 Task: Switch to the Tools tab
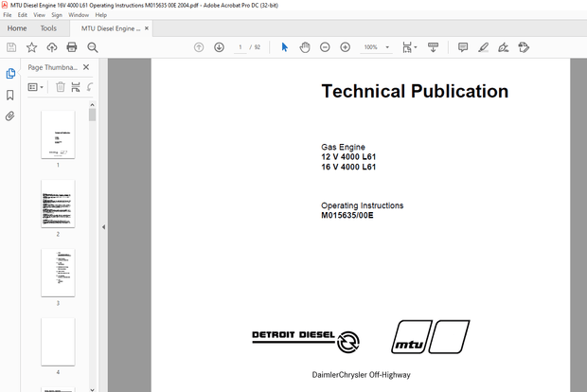(x=48, y=28)
